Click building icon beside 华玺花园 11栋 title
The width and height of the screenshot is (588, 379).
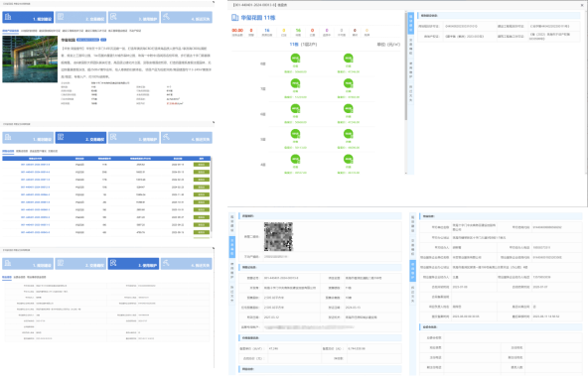click(x=234, y=18)
